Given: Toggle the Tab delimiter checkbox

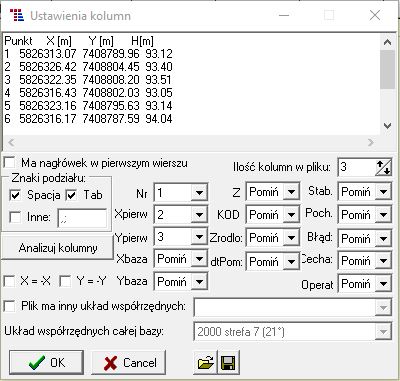Looking at the screenshot, I should (x=71, y=195).
